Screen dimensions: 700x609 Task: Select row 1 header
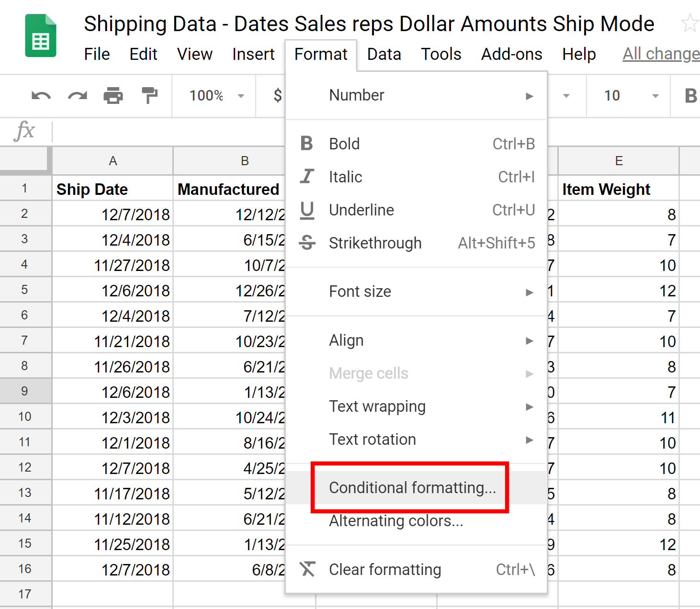[x=25, y=188]
